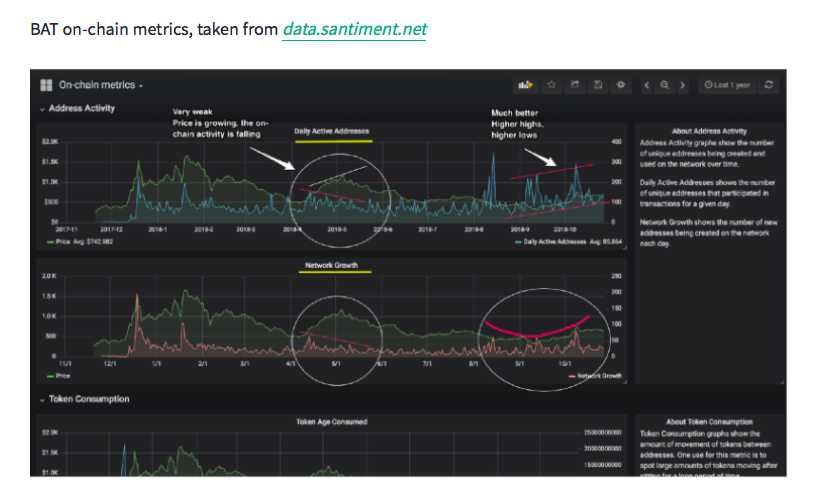The width and height of the screenshot is (824, 499).
Task: Star this dashboard as favorite
Action: tap(551, 86)
